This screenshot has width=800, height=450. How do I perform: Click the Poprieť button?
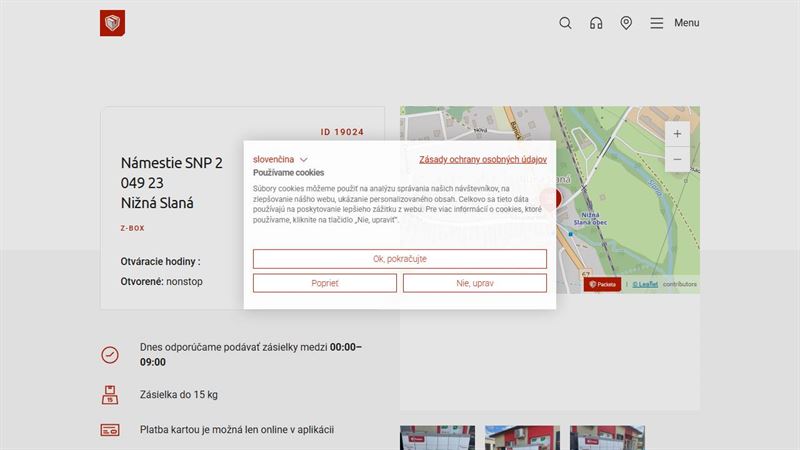[x=324, y=283]
